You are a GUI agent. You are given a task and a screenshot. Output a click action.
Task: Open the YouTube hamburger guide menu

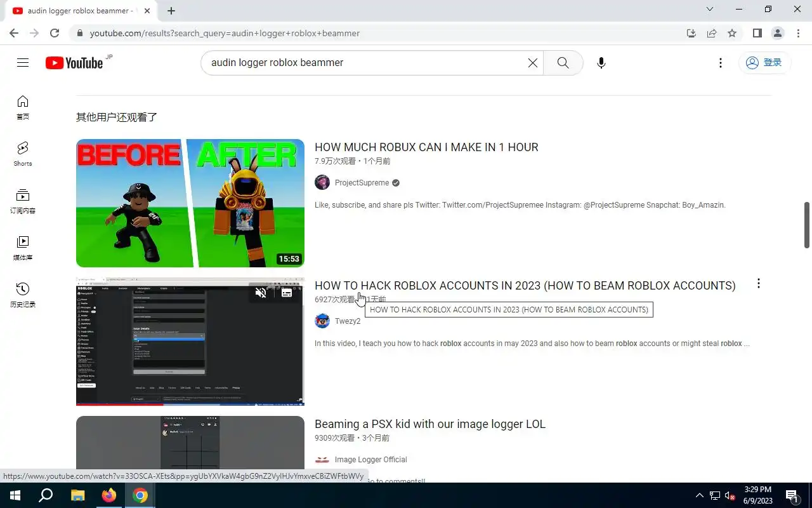(23, 62)
